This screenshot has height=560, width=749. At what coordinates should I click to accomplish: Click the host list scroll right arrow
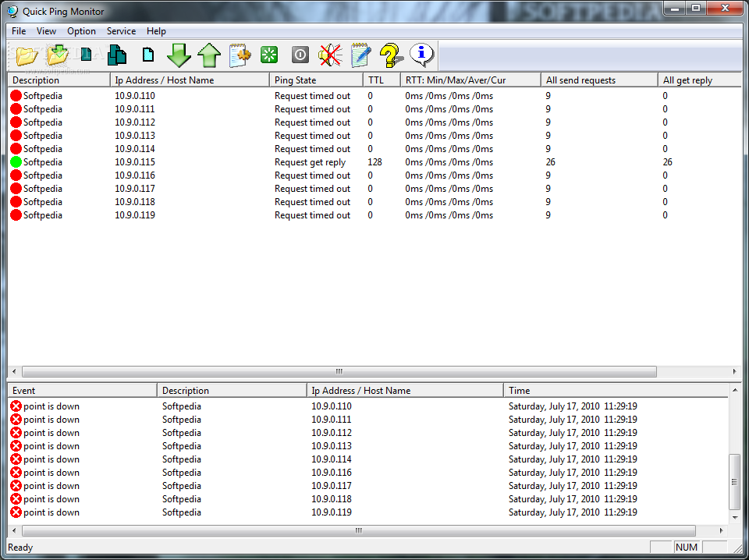pos(735,371)
